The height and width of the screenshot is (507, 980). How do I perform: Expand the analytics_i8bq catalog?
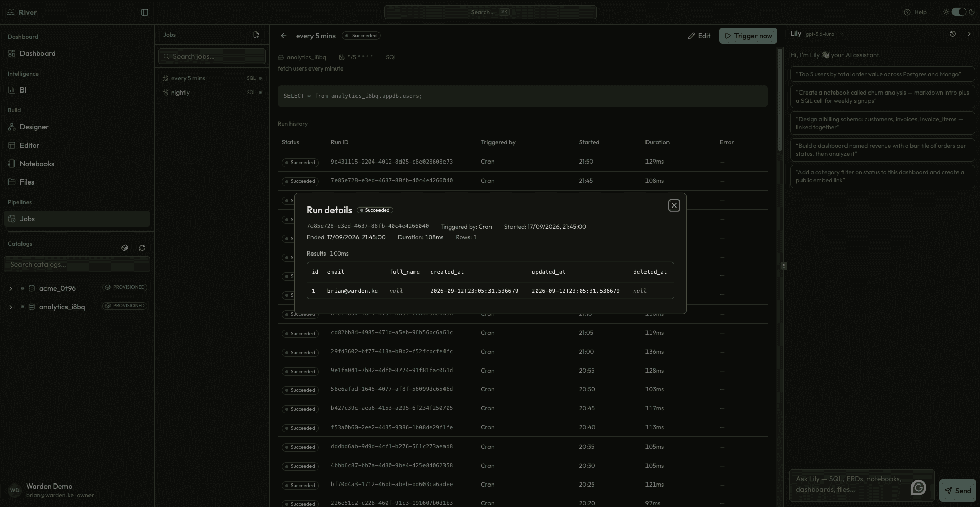[10, 307]
